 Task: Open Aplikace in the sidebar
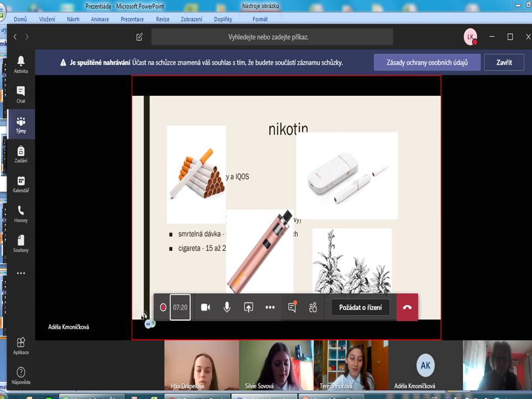coord(21,345)
